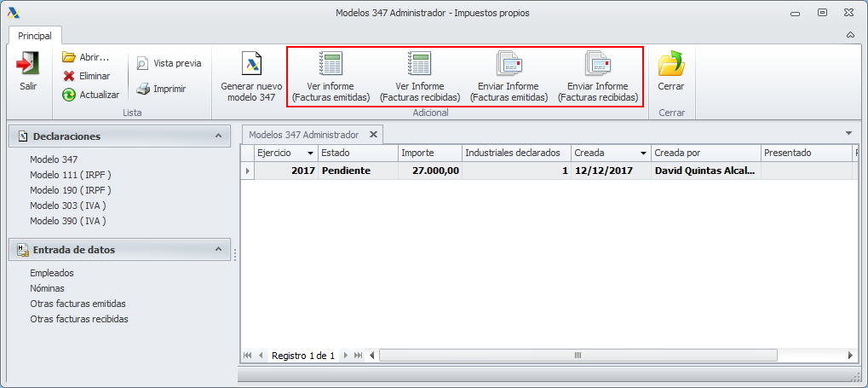Sort by the Creada por column header
The width and height of the screenshot is (868, 388).
[706, 153]
